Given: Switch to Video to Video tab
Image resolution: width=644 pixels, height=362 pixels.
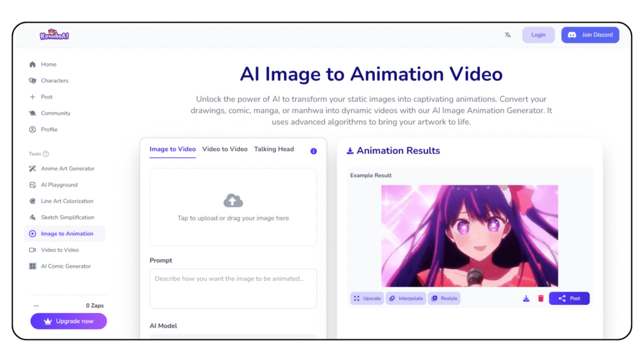Looking at the screenshot, I should [225, 150].
